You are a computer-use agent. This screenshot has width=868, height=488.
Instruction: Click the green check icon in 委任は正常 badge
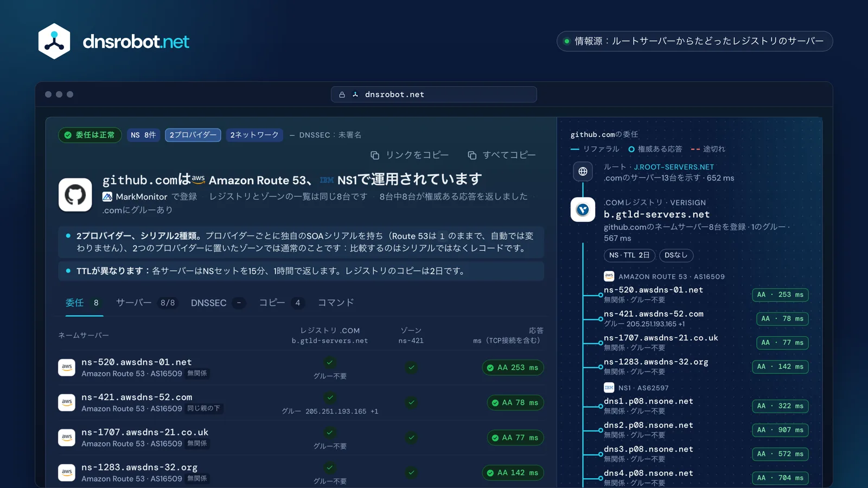coord(68,135)
